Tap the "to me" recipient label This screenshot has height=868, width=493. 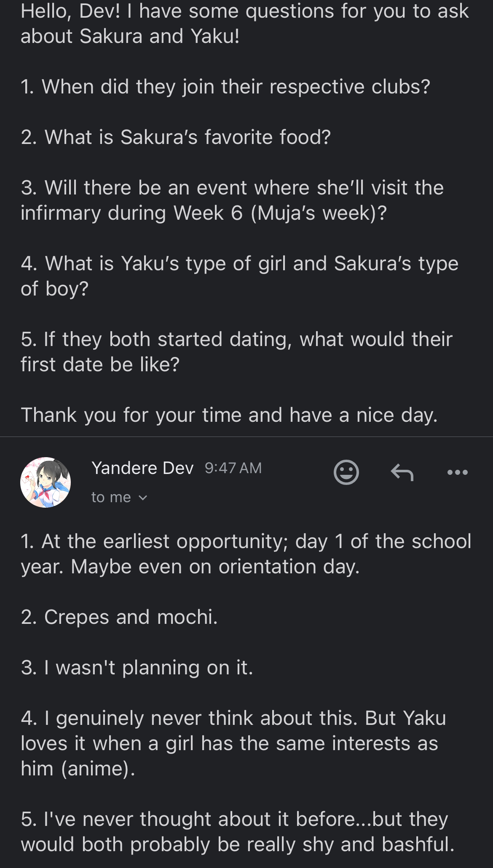point(111,498)
